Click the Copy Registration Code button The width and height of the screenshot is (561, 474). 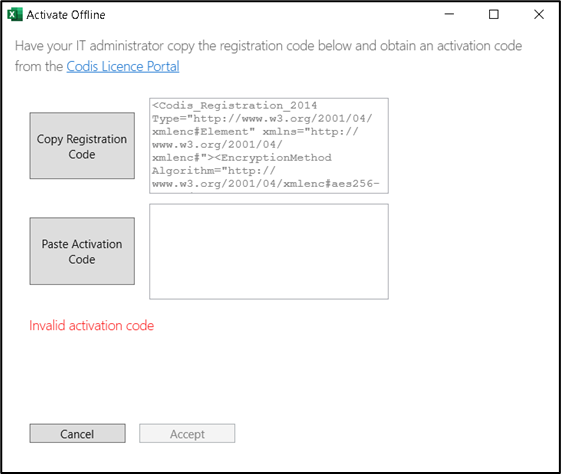82,146
